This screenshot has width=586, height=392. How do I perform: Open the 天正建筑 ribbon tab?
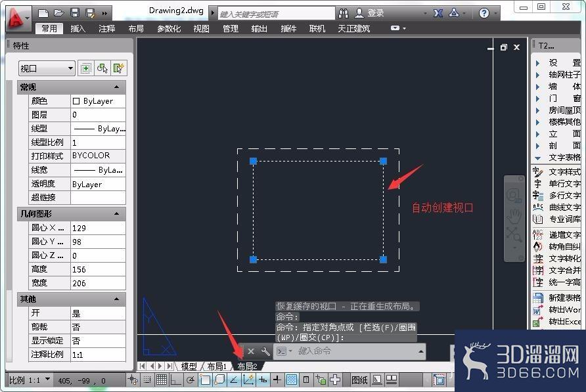[x=353, y=28]
